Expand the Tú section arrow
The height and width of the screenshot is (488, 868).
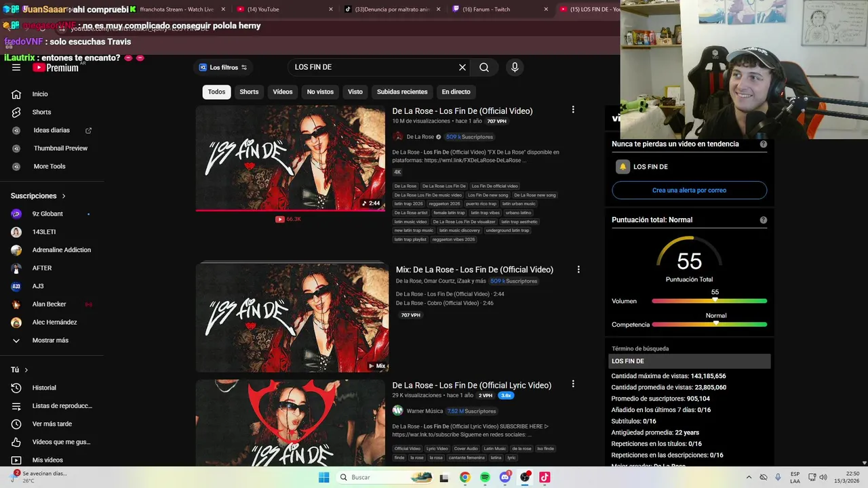click(26, 370)
